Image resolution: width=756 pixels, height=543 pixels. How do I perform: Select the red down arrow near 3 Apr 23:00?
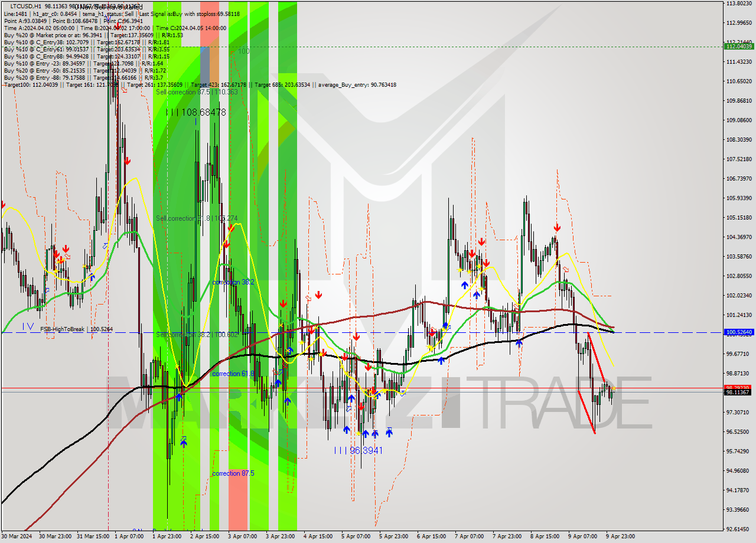coord(283,303)
